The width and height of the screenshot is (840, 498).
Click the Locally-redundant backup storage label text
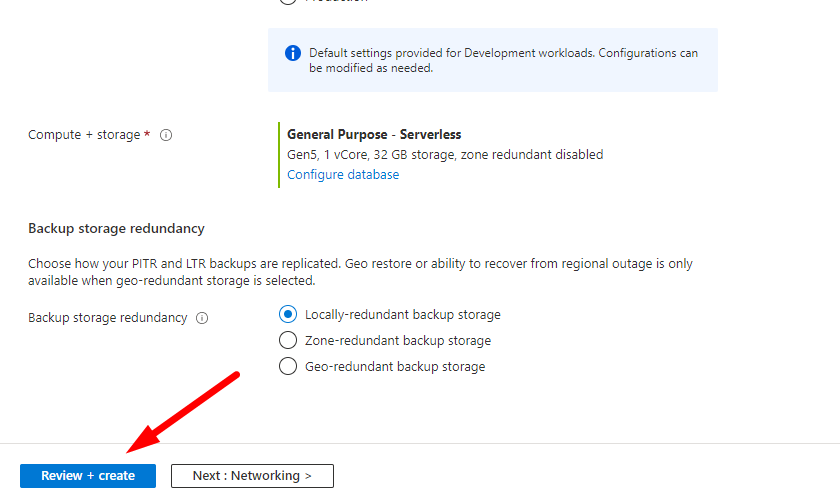[402, 314]
